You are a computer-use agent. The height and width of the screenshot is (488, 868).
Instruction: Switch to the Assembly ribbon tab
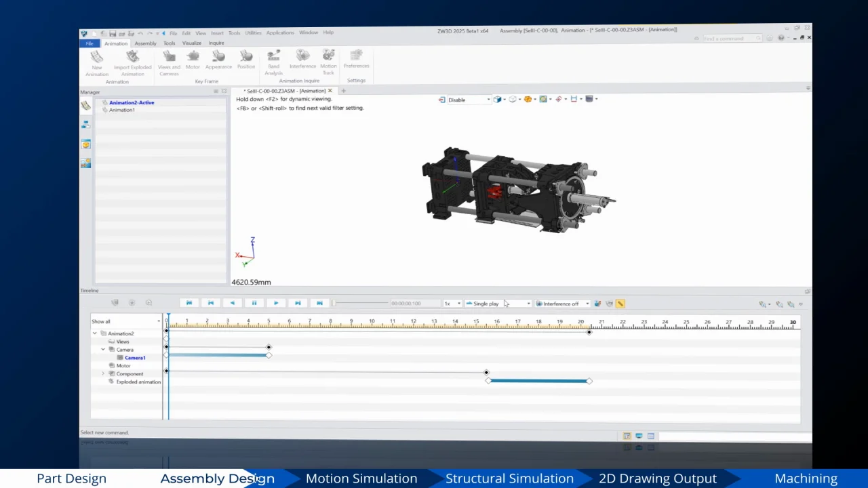pos(145,43)
